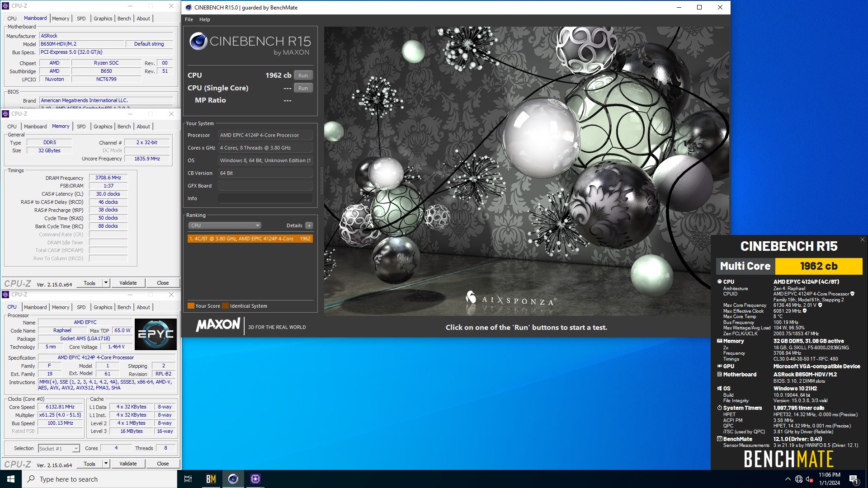This screenshot has height=488, width=868.
Task: Click the Your Score orange legend swatch
Action: (x=191, y=306)
